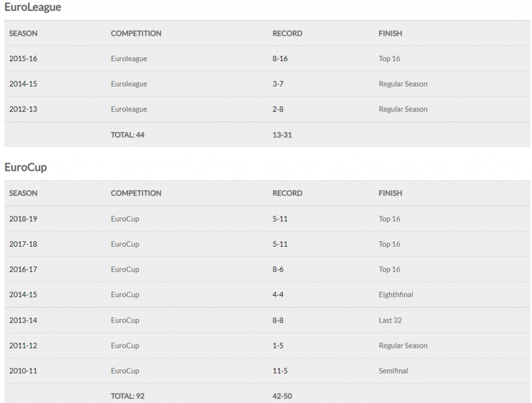Select the 2011-12 season cell in EuroCup table
The image size is (532, 403).
pos(23,346)
